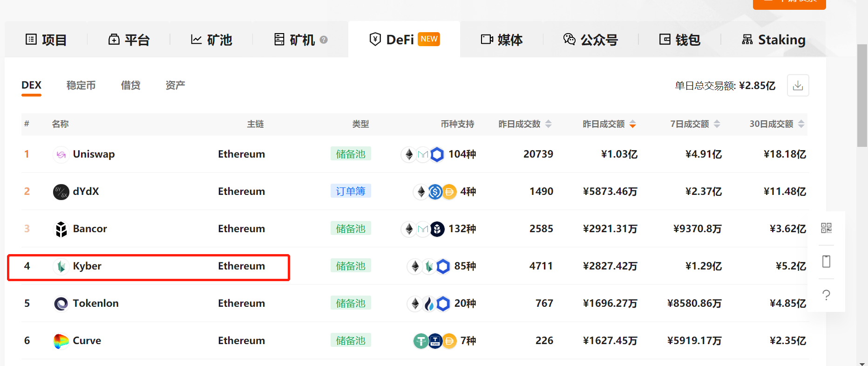Viewport: 868px width, 366px height.
Task: Open the Kyber project link
Action: pyautogui.click(x=87, y=266)
